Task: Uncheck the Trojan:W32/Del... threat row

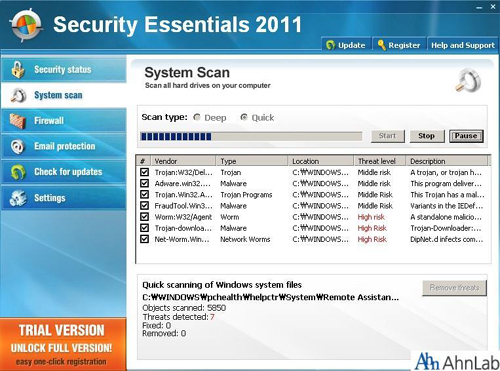Action: point(144,172)
